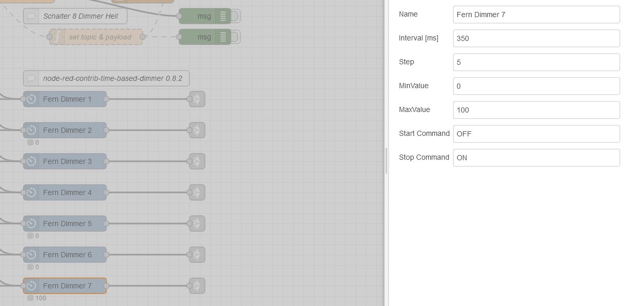The height and width of the screenshot is (306, 644).
Task: Toggle the lower msg debug node button
Action: tap(235, 37)
